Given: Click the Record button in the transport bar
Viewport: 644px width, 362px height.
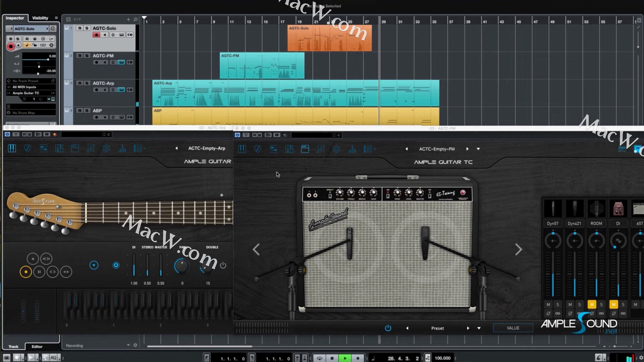Looking at the screenshot, I should pos(358,358).
